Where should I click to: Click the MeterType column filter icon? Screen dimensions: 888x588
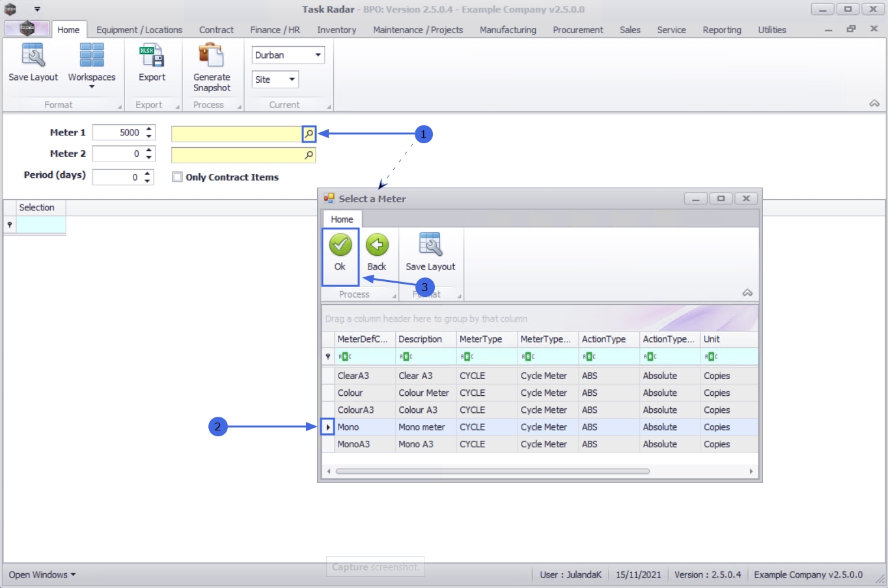[x=467, y=356]
